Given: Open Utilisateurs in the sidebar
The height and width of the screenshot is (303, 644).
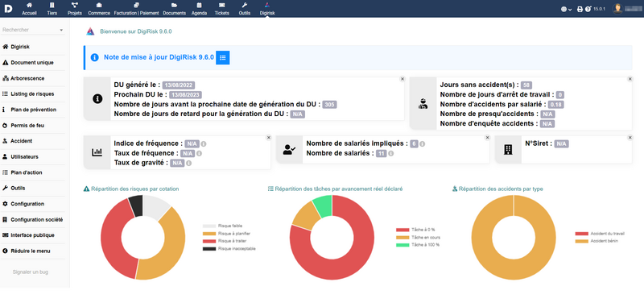Looking at the screenshot, I should [x=21, y=156].
